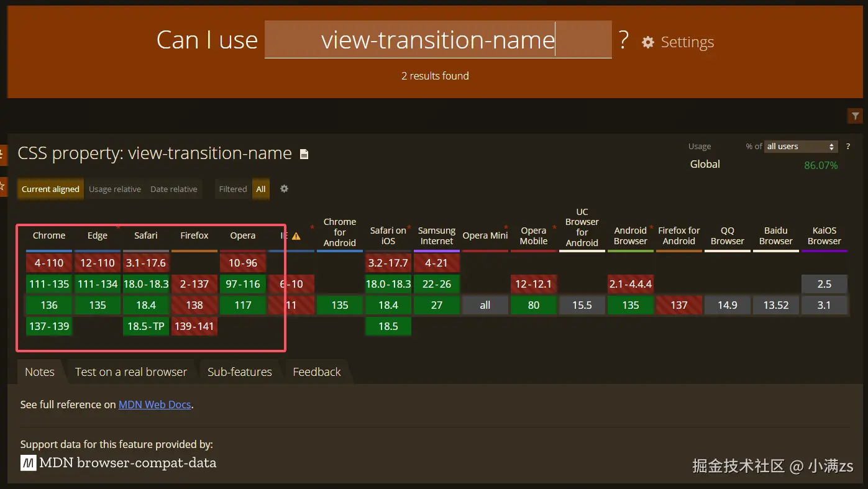Open the Sub-features tab

[240, 372]
